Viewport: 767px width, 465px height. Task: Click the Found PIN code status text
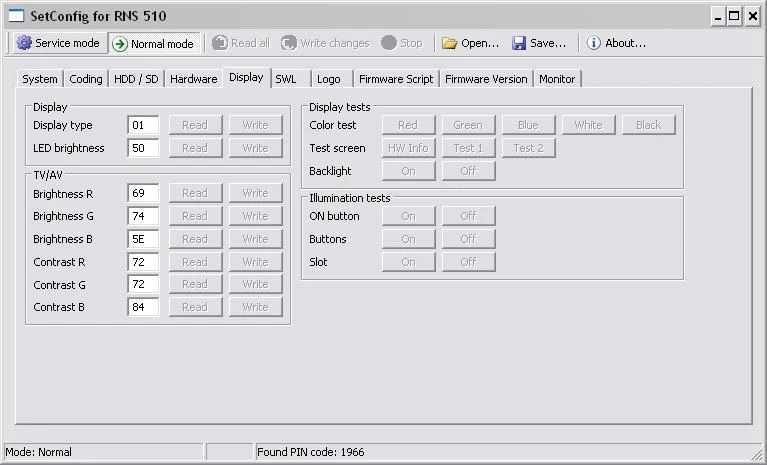coord(311,452)
